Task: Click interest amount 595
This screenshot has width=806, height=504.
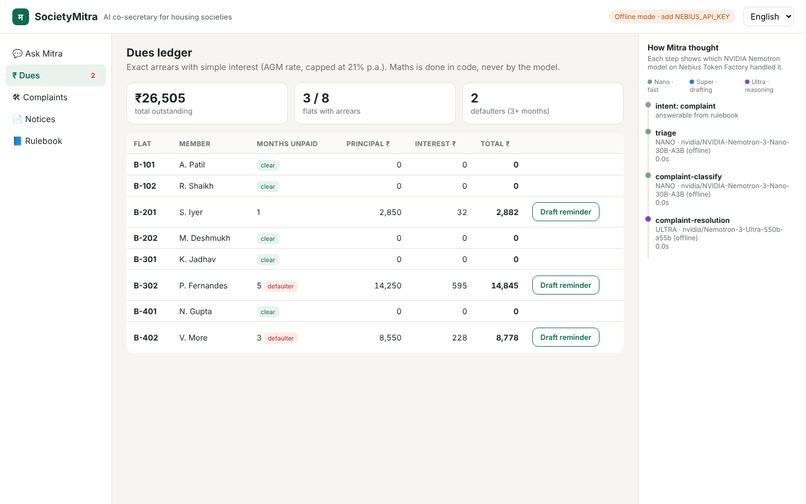Action: (x=460, y=285)
